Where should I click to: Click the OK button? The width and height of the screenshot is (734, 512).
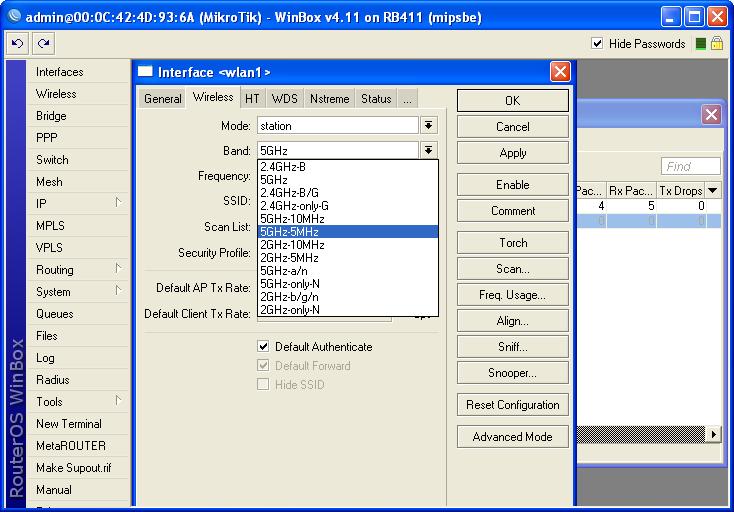coord(513,101)
